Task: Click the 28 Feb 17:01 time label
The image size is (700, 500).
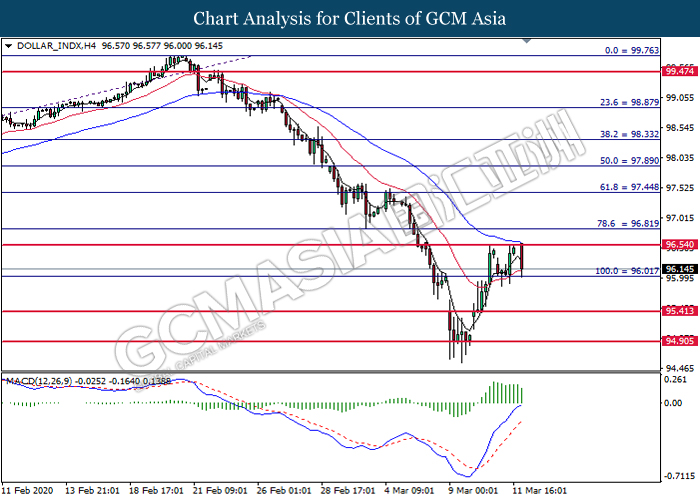Action: [x=348, y=490]
